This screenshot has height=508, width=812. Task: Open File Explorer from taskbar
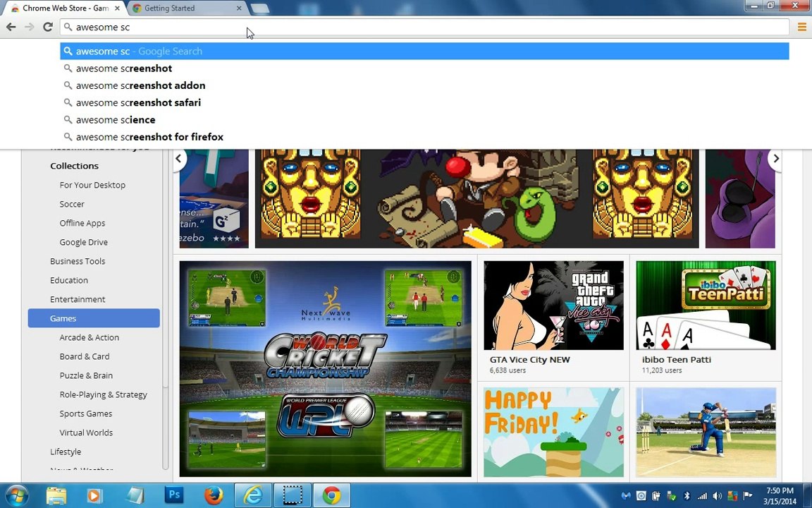56,495
